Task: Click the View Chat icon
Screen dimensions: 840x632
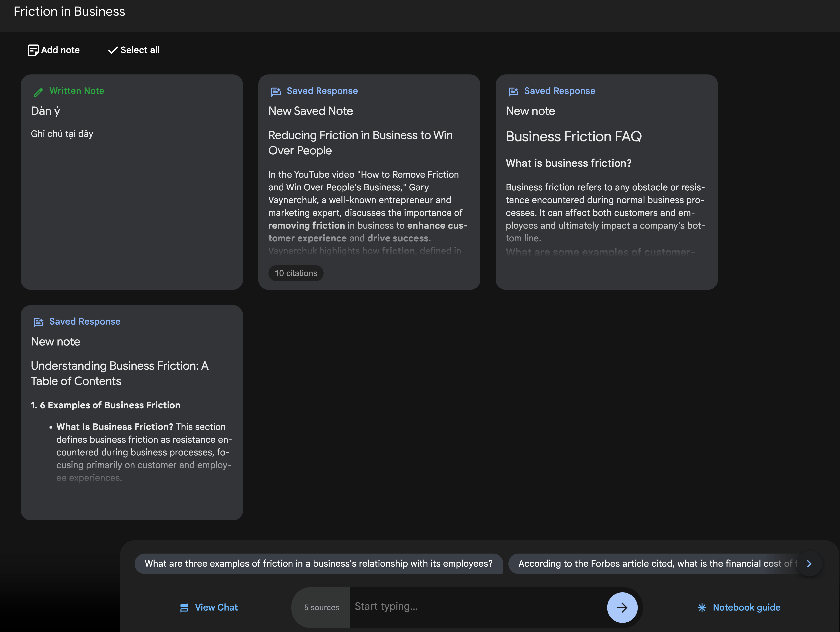Action: [x=184, y=607]
